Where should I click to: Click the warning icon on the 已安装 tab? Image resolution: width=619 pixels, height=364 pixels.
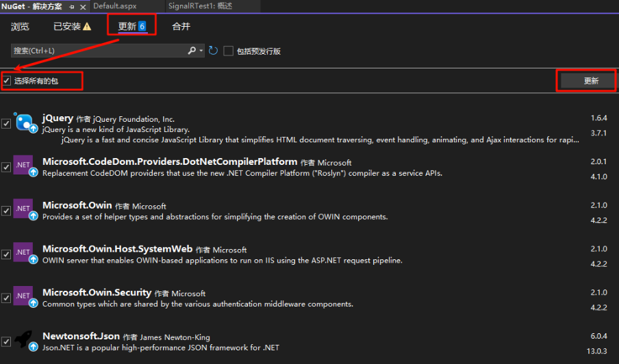[87, 27]
